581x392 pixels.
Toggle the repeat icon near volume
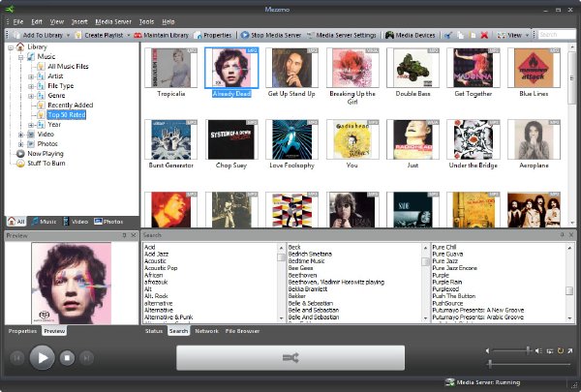click(561, 350)
